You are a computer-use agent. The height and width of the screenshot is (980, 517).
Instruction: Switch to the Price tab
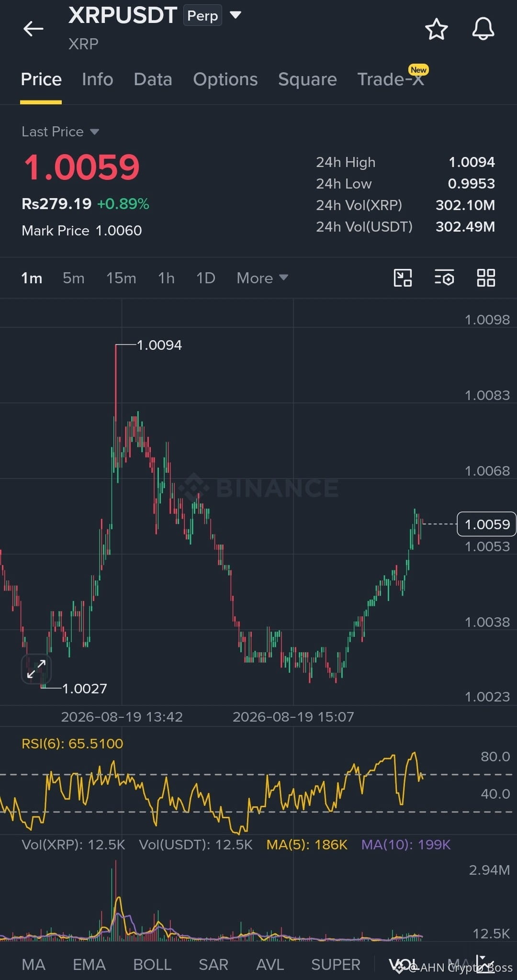(x=41, y=79)
